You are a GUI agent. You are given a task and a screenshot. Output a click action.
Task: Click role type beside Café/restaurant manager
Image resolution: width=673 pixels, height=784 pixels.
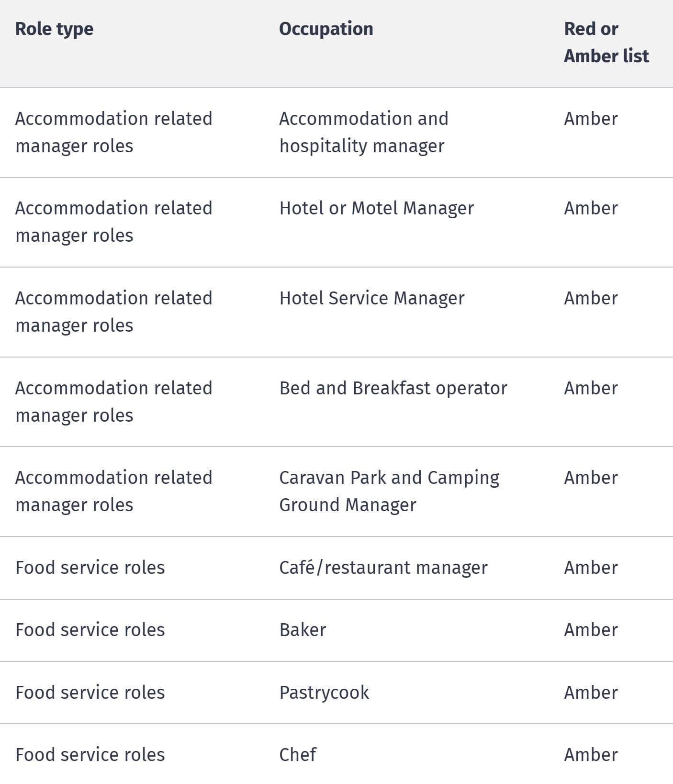point(90,568)
